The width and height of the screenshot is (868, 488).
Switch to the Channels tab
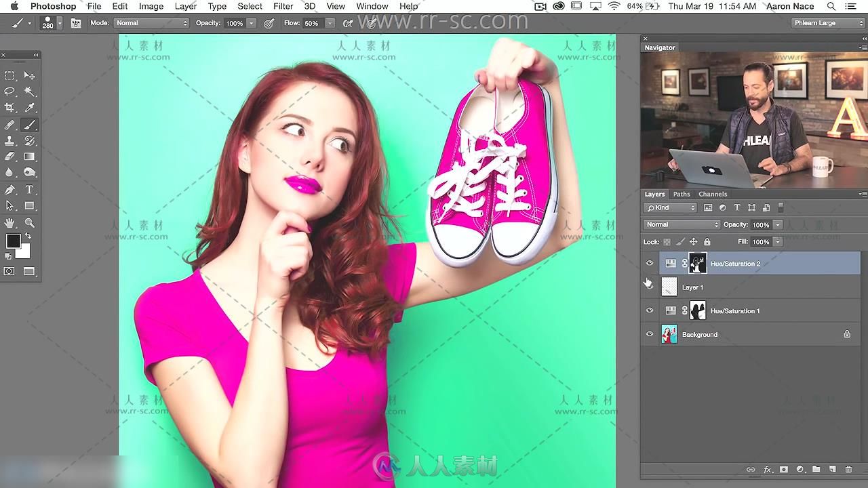713,194
